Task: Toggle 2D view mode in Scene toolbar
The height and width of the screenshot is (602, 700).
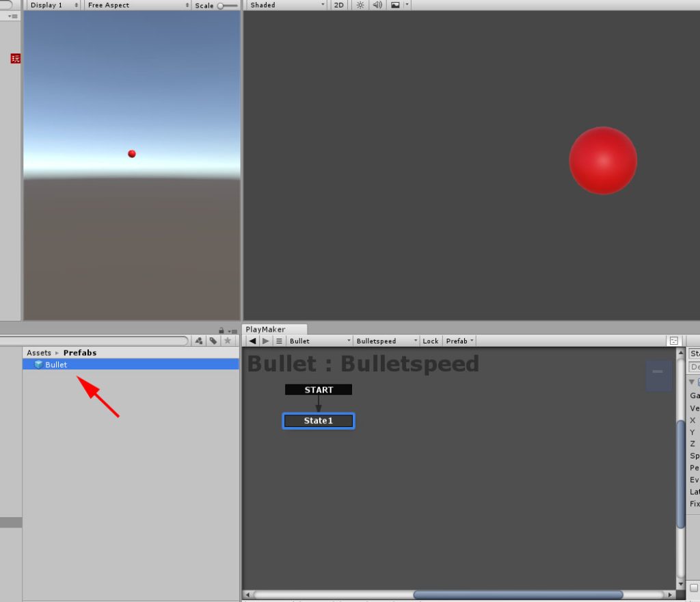Action: (x=338, y=5)
